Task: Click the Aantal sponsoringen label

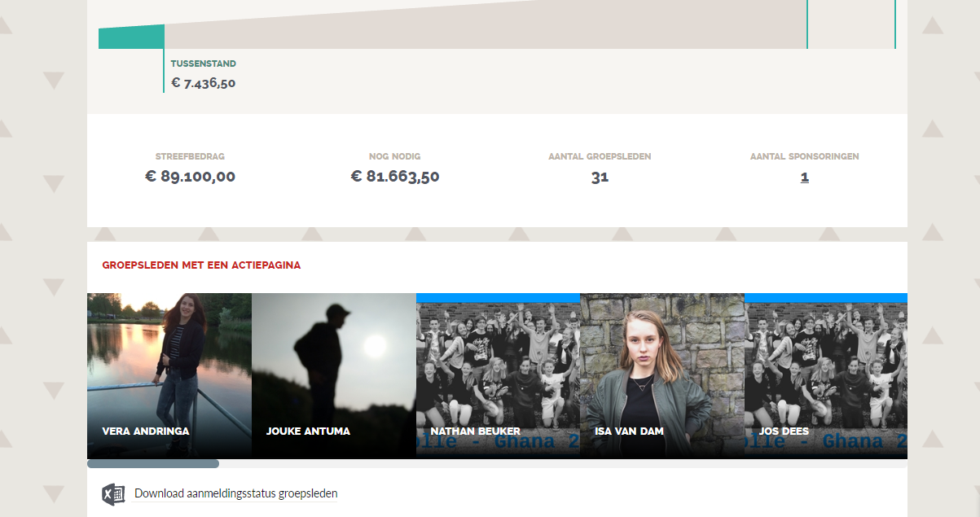Action: (x=805, y=156)
